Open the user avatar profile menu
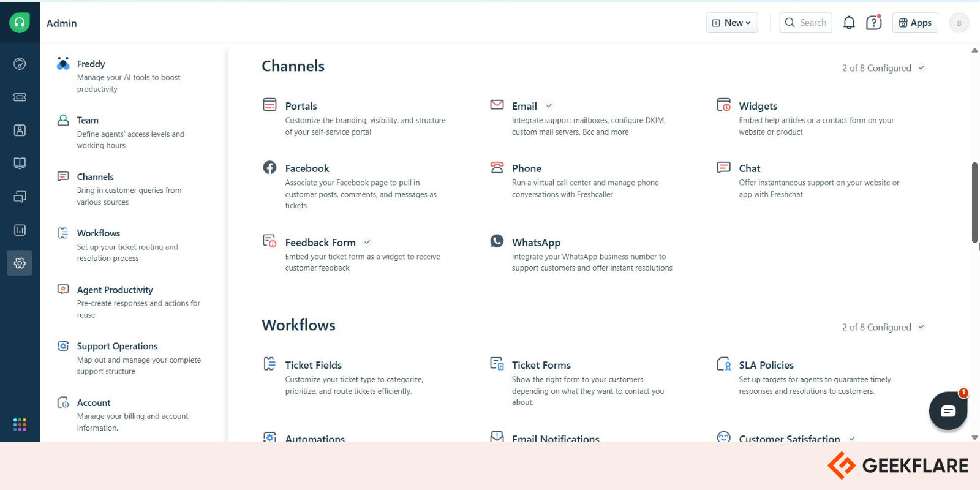 pyautogui.click(x=959, y=23)
